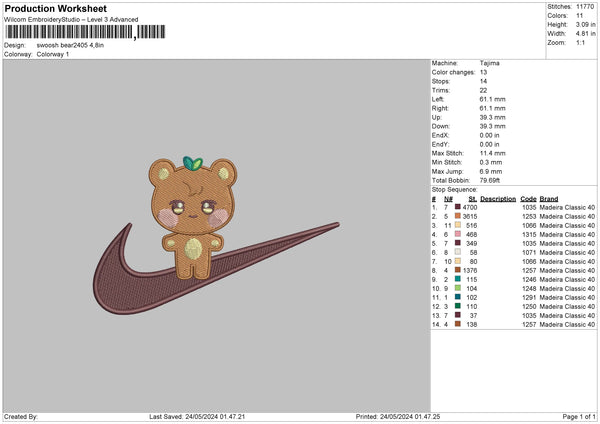Click thread code '1246'
Screen dimensions: 600x424
click(x=529, y=279)
